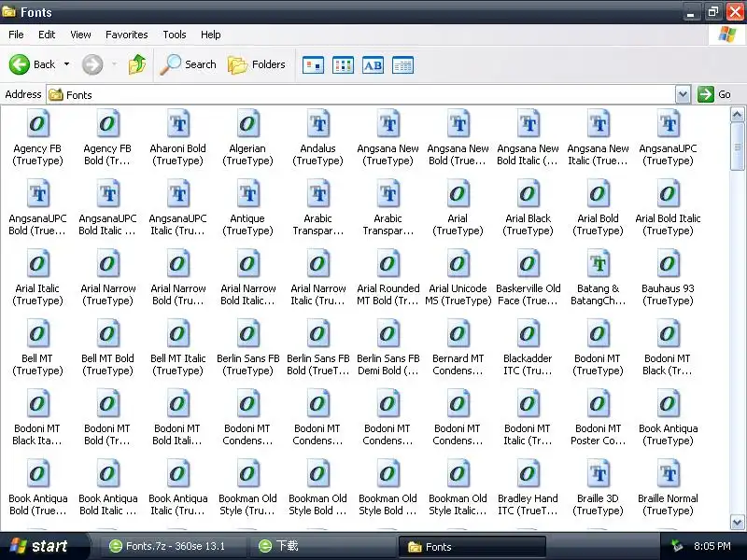Select the Agency FB (TrueType) font icon
Viewport: 747px width, 560px height.
(x=37, y=123)
